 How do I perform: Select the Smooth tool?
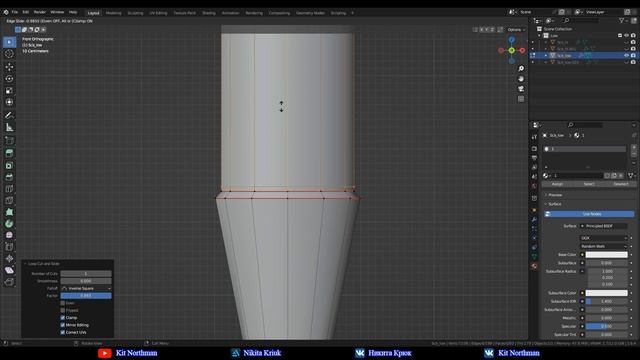[9, 235]
